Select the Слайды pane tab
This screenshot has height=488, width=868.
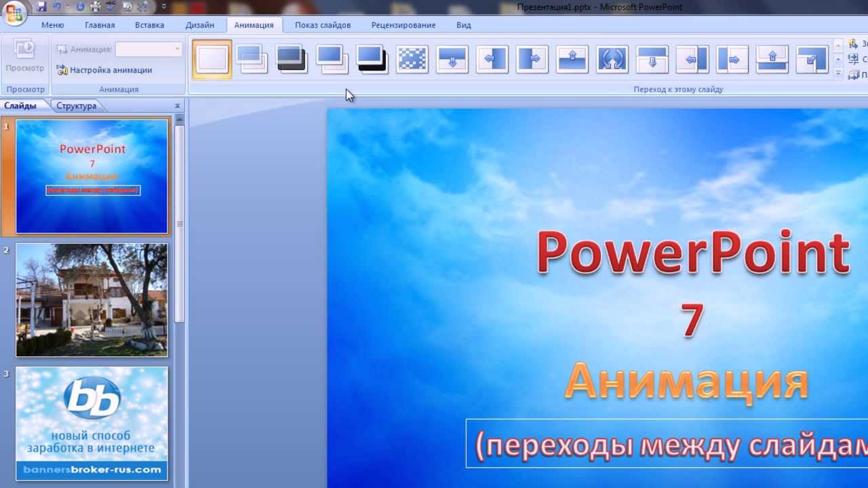20,106
